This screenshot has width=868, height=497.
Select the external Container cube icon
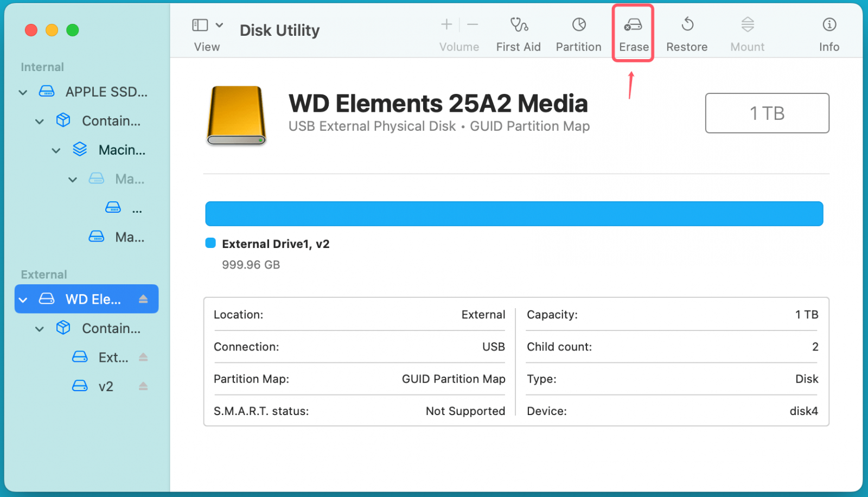(63, 328)
